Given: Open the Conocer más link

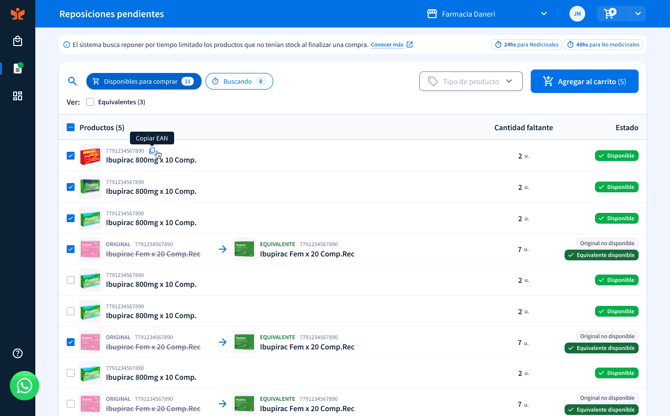Looking at the screenshot, I should (x=387, y=44).
